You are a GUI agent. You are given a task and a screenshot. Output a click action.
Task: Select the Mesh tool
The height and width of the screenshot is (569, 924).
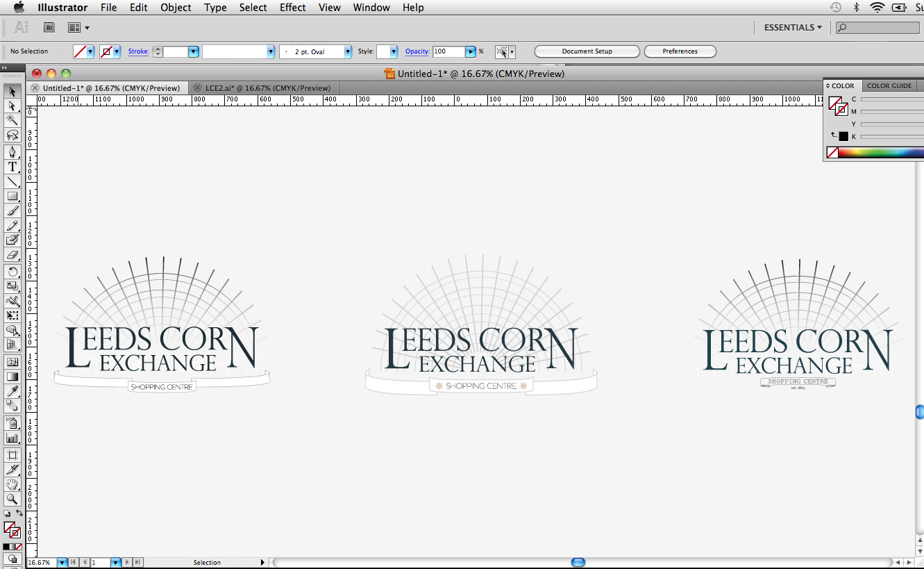(12, 362)
